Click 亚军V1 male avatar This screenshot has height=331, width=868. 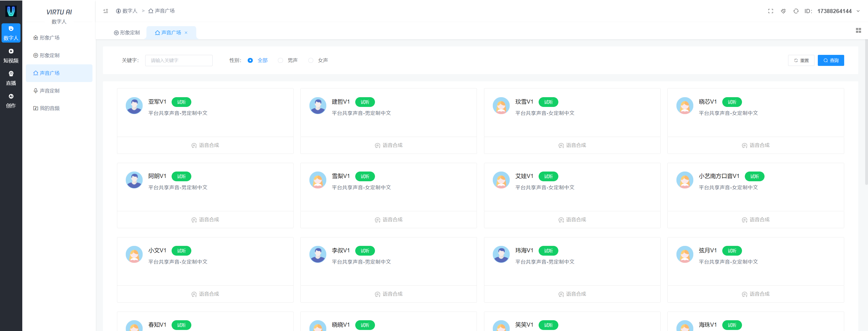click(134, 106)
